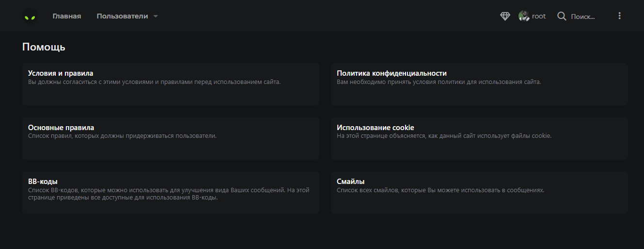Image resolution: width=644 pixels, height=249 pixels.
Task: Click the magnifying glass search icon
Action: 562,16
